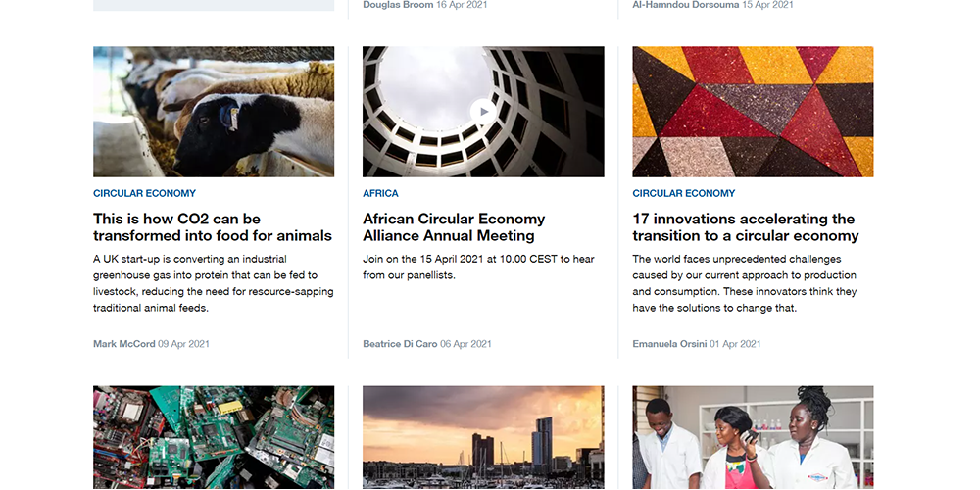
Task: Click the UK start-up article description text
Action: [x=213, y=283]
